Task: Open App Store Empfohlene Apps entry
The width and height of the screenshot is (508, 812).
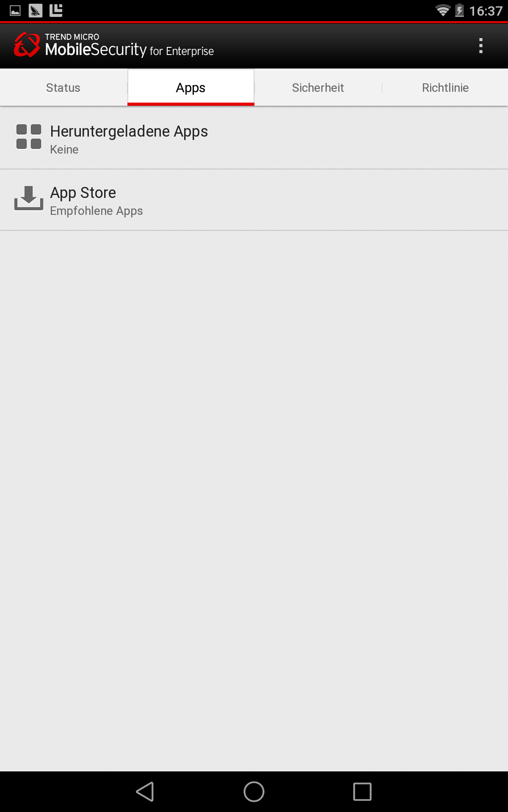Action: (x=254, y=200)
